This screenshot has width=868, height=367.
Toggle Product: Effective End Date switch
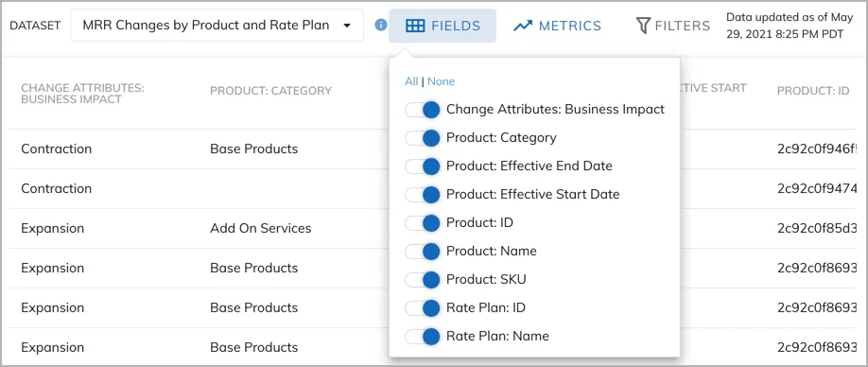point(423,166)
